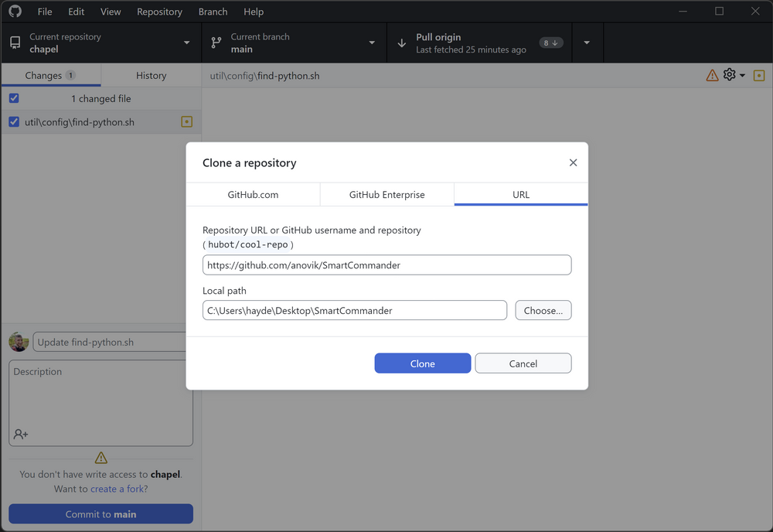The width and height of the screenshot is (773, 532).
Task: Open the fetch options dropdown beside Pull origin
Action: [587, 43]
